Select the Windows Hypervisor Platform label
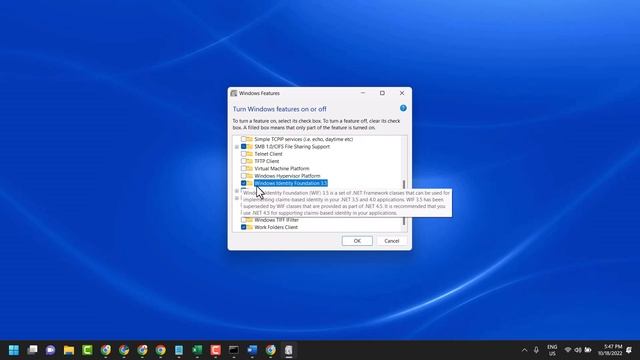640x360 pixels. pos(287,176)
